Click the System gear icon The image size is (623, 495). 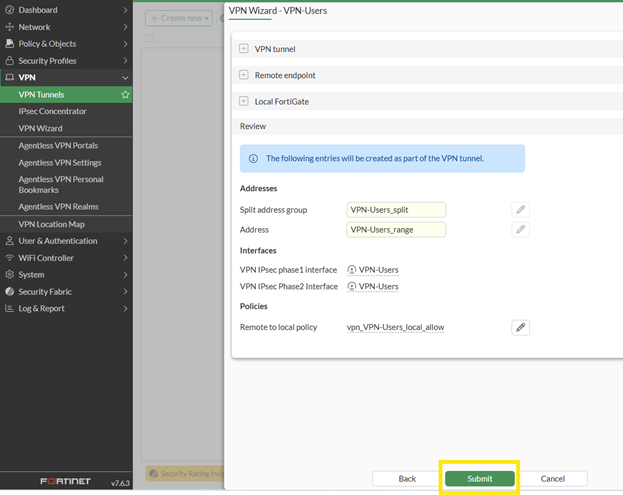point(10,275)
